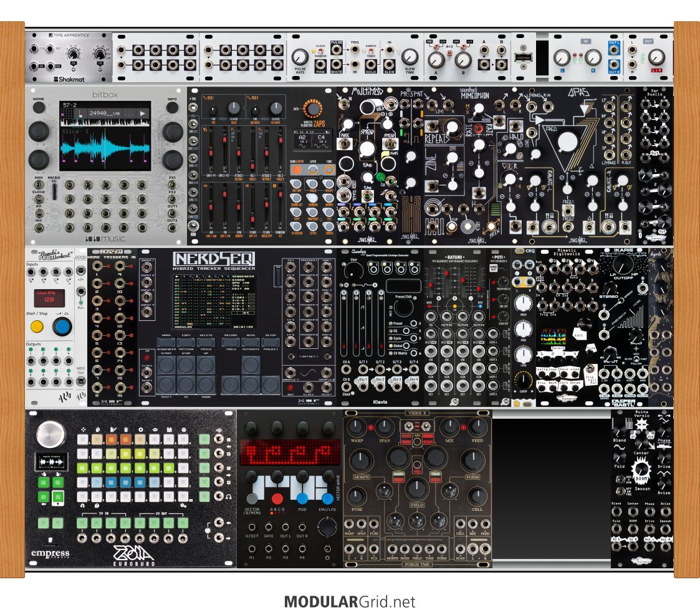Screen dimensions: 700x615
Task: Tap the ZOIA eye view icon button
Action: [x=155, y=430]
